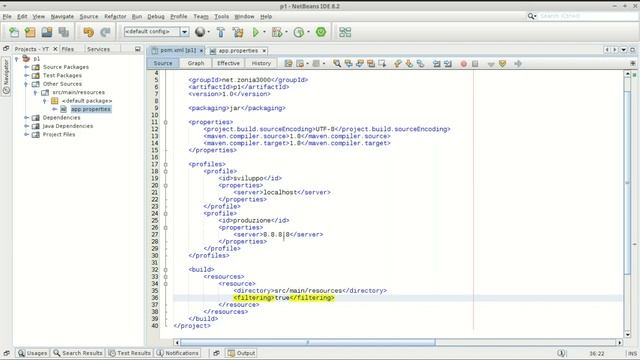Open the Debug Project dropdown arrow

286,32
